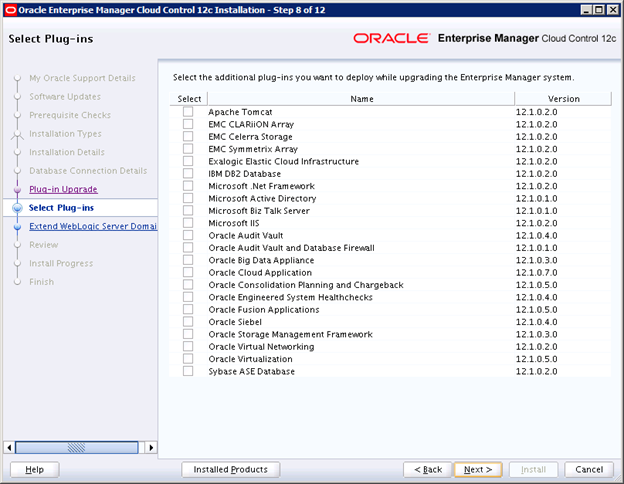Click the Oracle icon in title bar
This screenshot has width=624, height=484.
(x=11, y=10)
